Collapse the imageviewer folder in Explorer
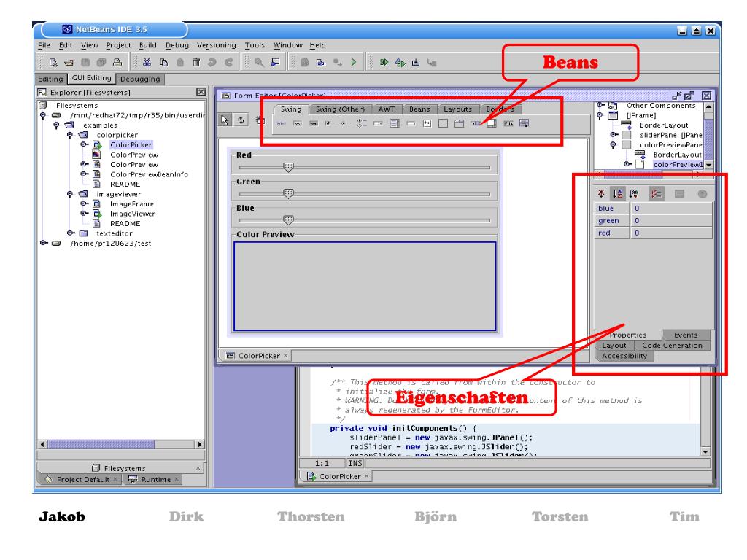 coord(70,194)
